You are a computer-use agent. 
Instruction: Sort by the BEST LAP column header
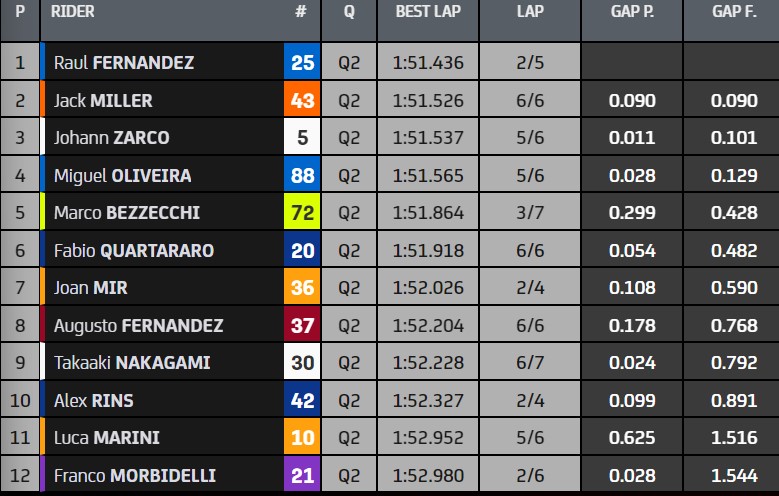(x=428, y=14)
